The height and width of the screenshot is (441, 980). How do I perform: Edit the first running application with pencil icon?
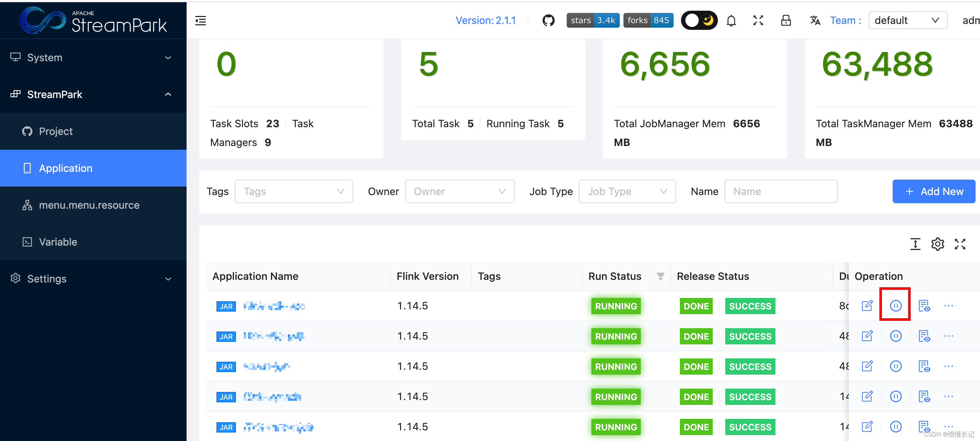[868, 305]
